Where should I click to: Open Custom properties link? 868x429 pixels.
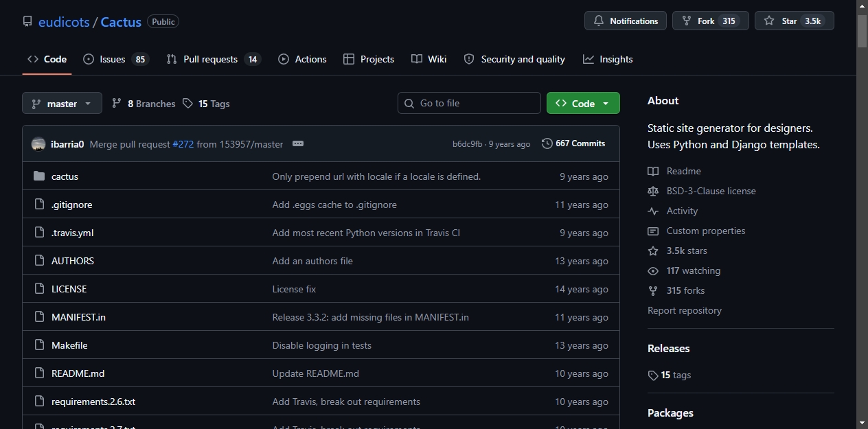pyautogui.click(x=696, y=231)
